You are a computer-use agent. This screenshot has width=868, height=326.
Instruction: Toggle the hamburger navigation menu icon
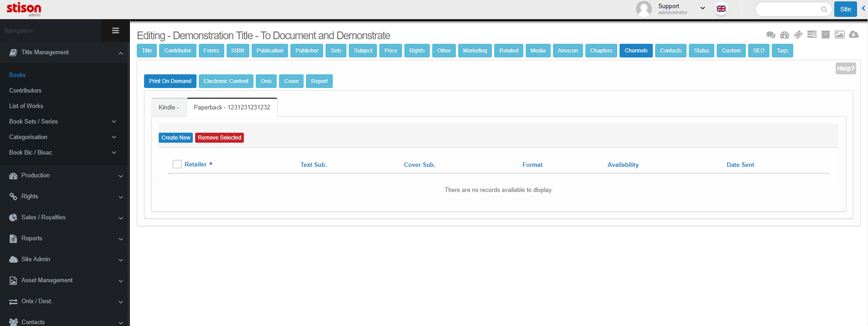click(115, 31)
